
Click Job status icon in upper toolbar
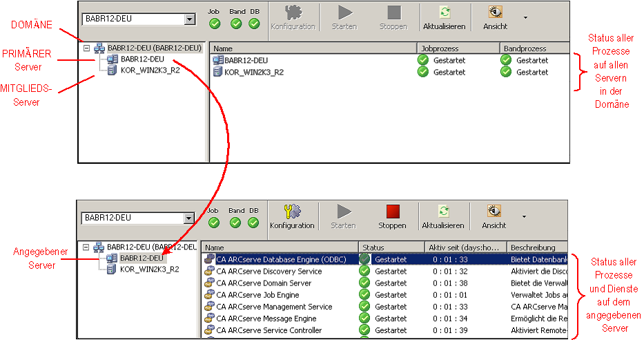point(215,24)
